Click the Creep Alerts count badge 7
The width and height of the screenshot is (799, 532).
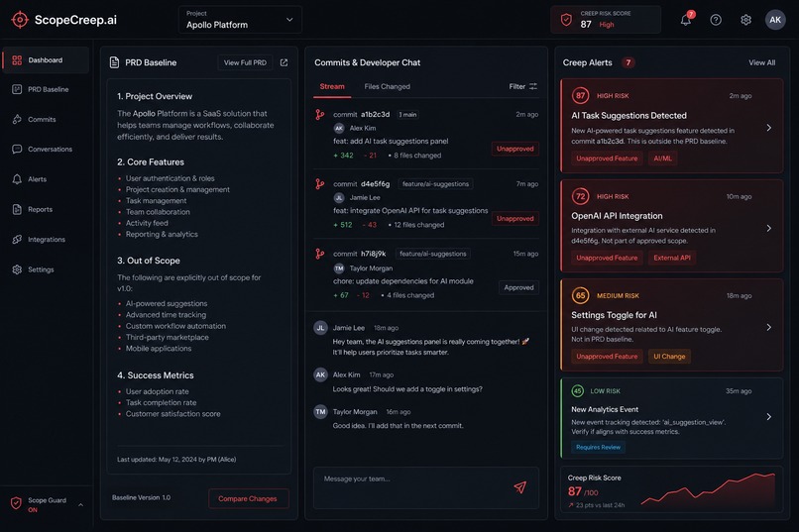tap(628, 62)
